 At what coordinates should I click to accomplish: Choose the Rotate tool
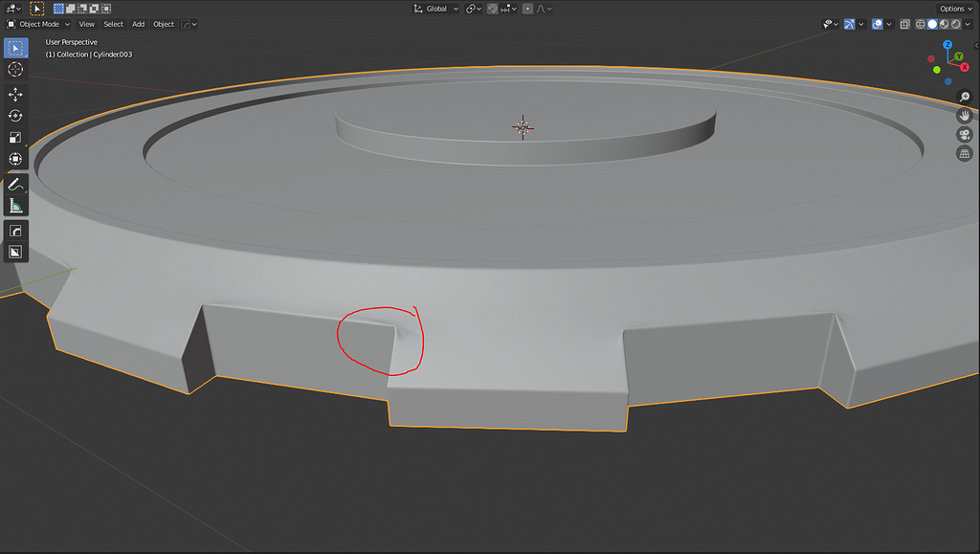pyautogui.click(x=15, y=116)
